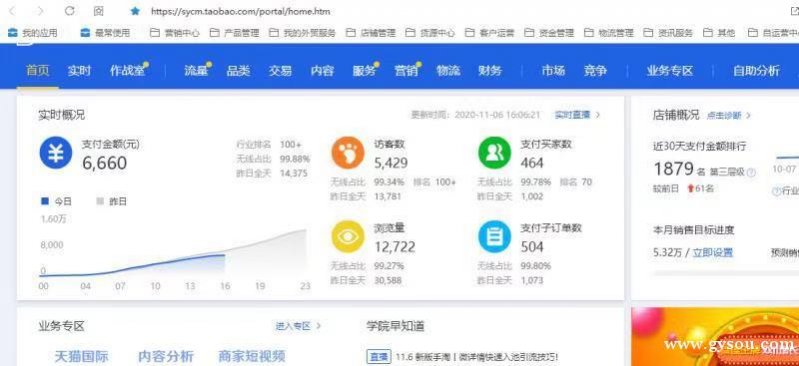Screen dimensions: 799x366
Task: Open the 商家短视频 business zone link
Action: coord(252,356)
